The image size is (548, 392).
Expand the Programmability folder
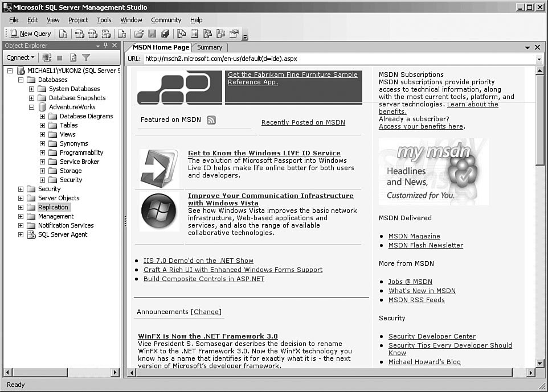click(x=42, y=152)
